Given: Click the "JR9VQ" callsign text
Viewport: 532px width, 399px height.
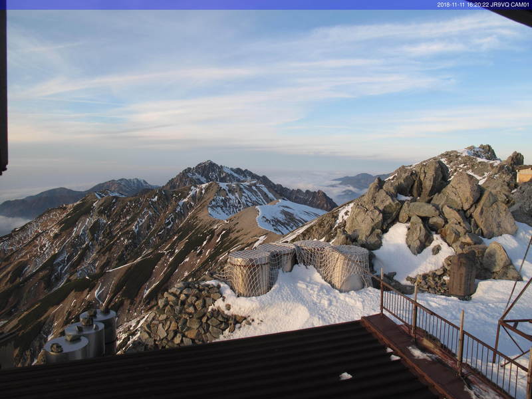Looking at the screenshot, I should point(500,5).
